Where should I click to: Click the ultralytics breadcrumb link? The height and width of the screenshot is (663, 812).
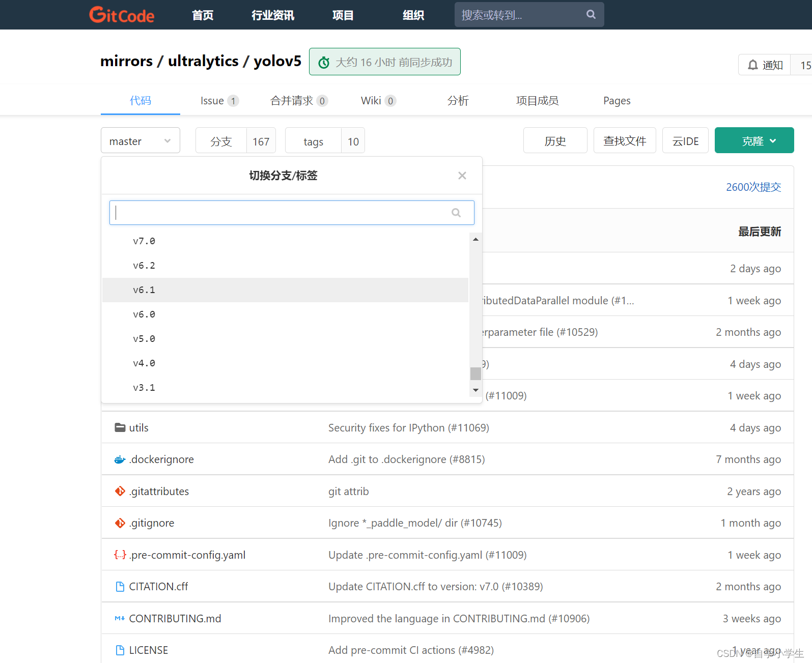(x=203, y=61)
